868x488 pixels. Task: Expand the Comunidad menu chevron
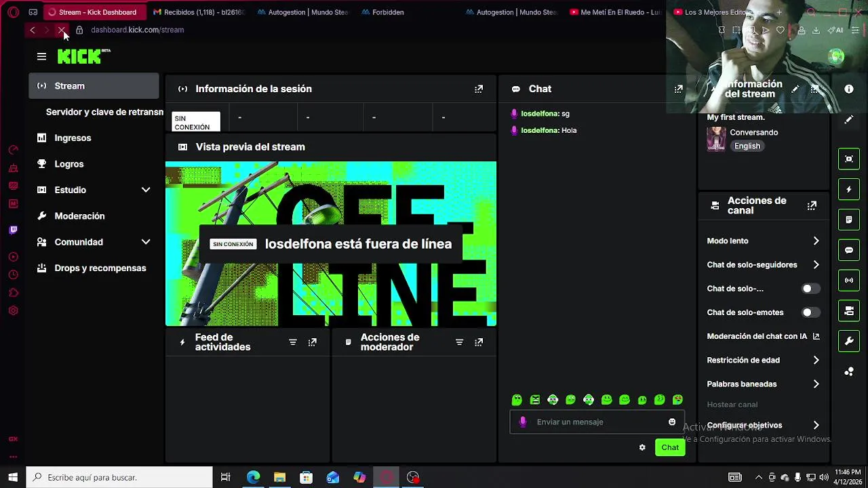click(x=146, y=242)
